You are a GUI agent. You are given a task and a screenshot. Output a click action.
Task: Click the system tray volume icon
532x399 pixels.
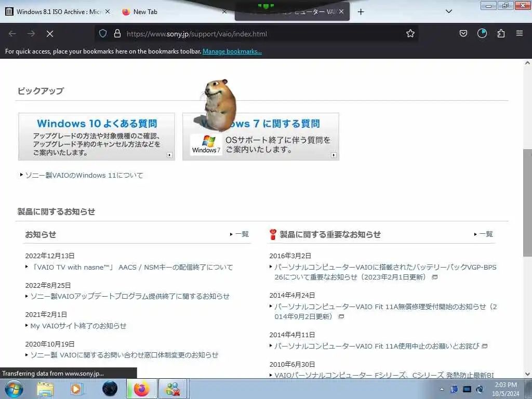point(480,389)
